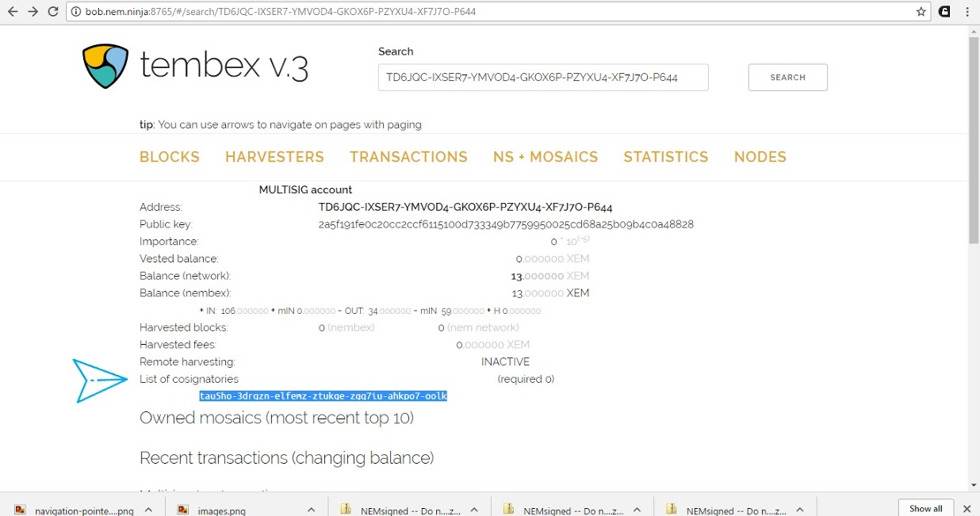The height and width of the screenshot is (516, 980).
Task: Expand options for third NEMsigned download
Action: (x=800, y=510)
